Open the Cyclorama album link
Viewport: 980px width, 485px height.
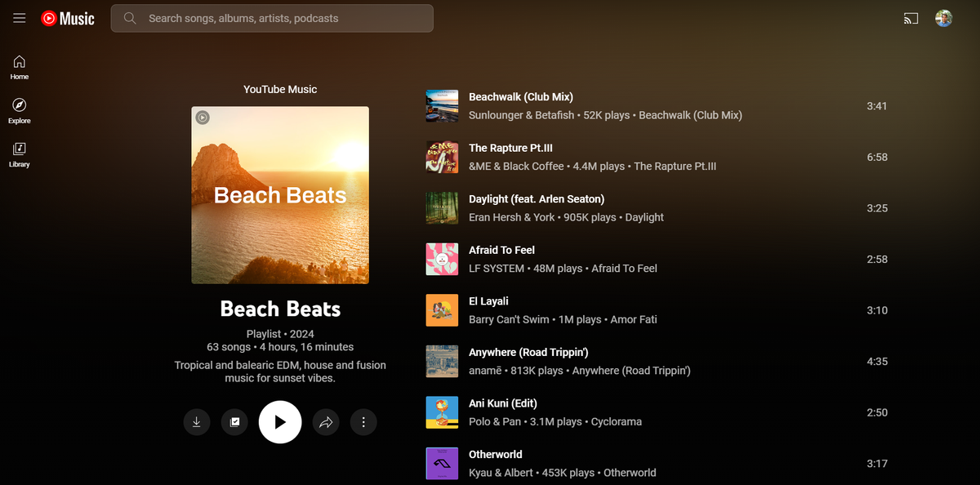617,422
